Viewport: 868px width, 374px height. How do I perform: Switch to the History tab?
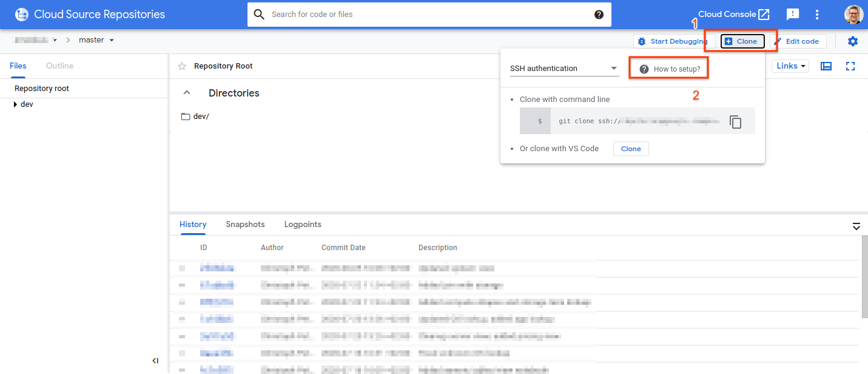(193, 225)
